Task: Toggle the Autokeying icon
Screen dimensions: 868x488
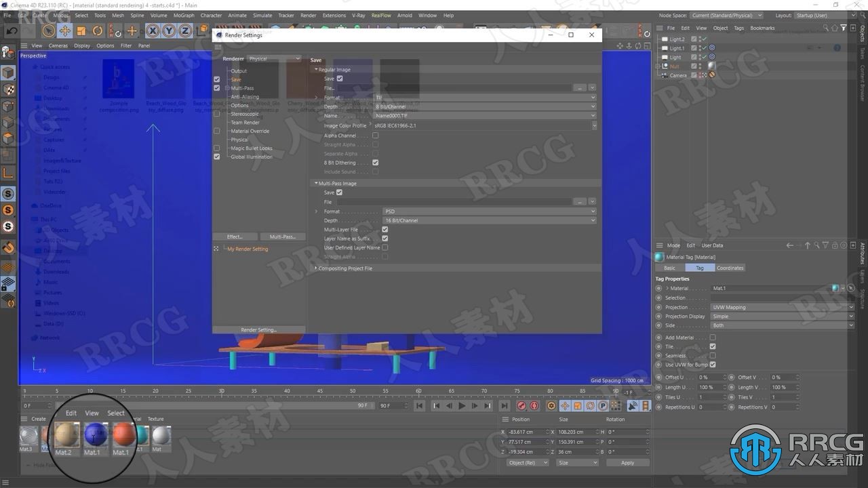Action: [x=534, y=405]
